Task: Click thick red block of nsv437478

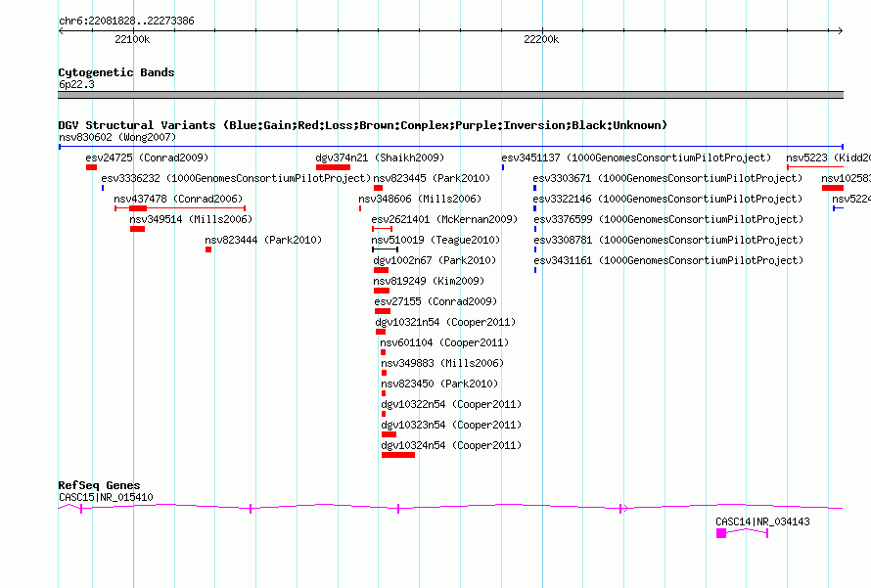Action: 138,208
